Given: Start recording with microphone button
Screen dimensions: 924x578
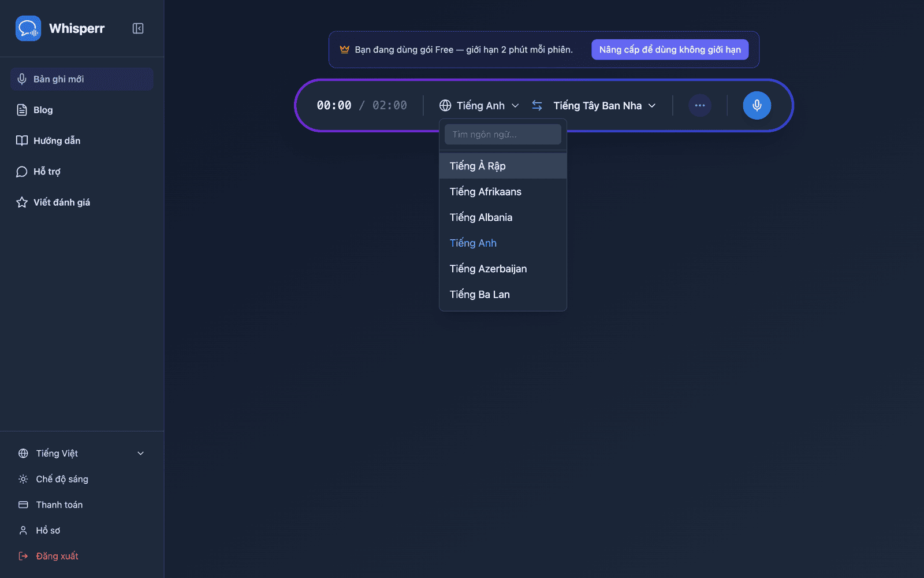Looking at the screenshot, I should (757, 106).
